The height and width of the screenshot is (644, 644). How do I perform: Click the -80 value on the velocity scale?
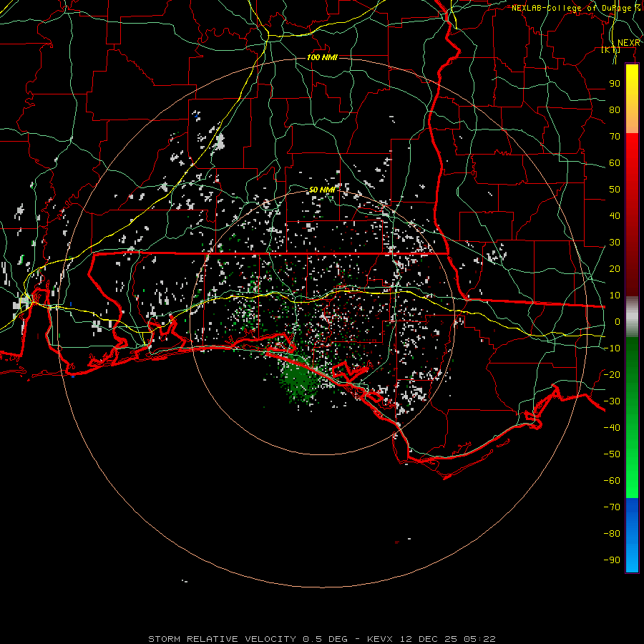(x=612, y=534)
